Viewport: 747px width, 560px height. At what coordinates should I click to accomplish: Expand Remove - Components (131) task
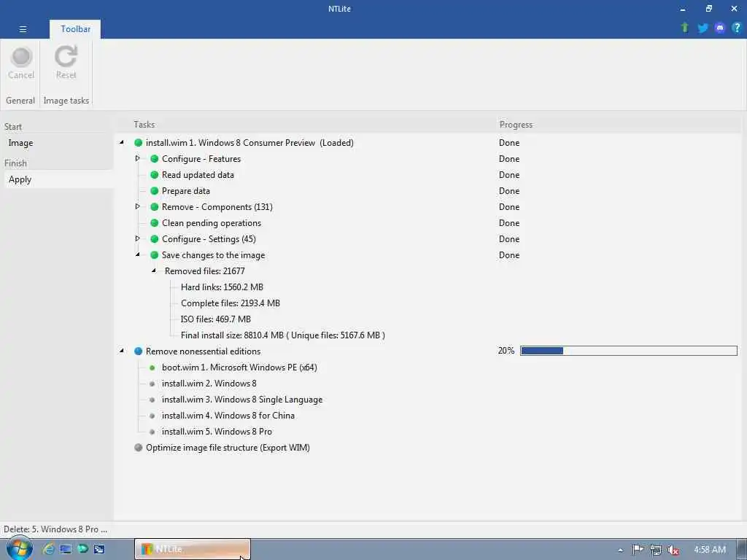[138, 206]
